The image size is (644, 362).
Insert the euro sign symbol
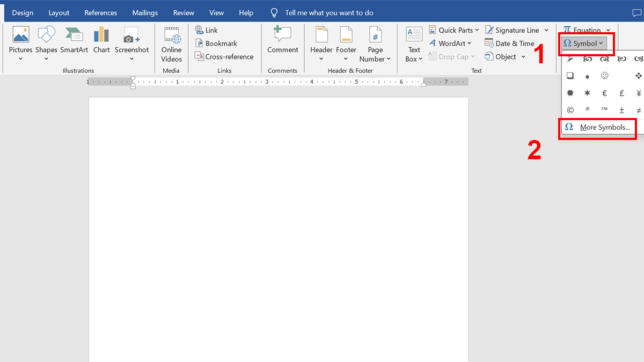(x=604, y=93)
